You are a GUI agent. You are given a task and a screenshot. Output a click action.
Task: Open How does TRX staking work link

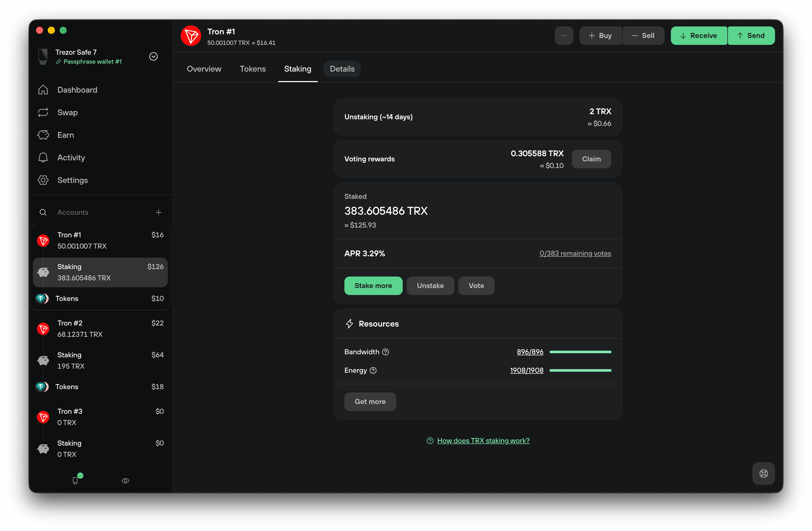tap(483, 441)
